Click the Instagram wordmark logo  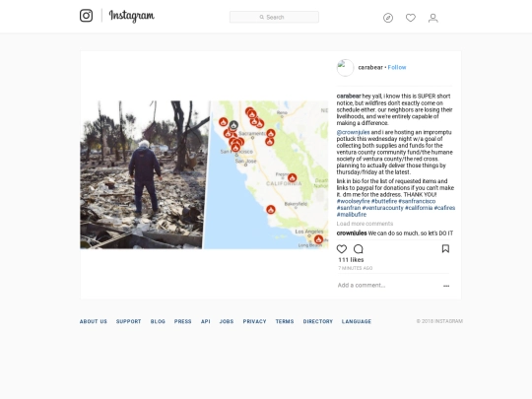click(x=132, y=16)
